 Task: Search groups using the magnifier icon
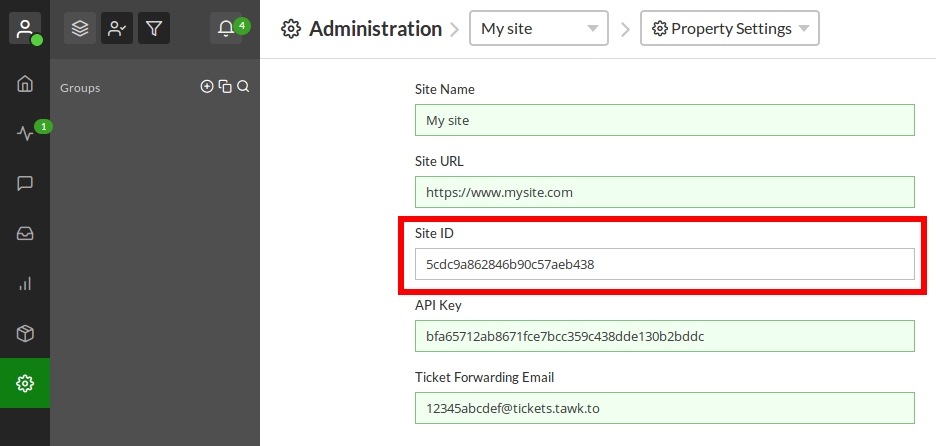[243, 87]
